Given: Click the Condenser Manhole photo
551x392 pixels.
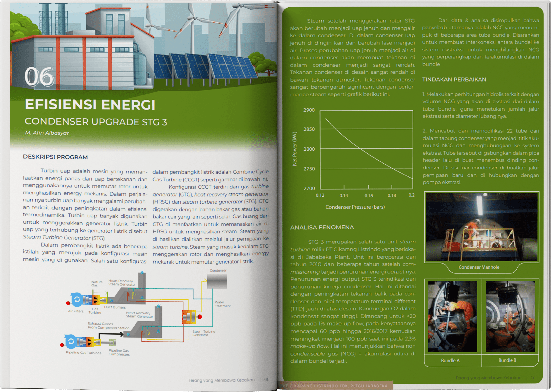Looking at the screenshot, I should [x=481, y=227].
